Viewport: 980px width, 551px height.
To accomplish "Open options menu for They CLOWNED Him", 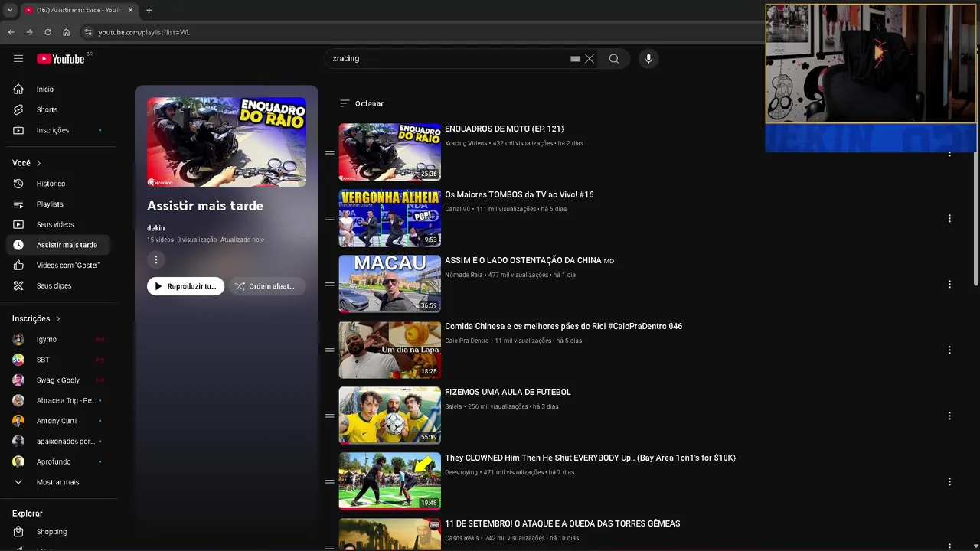I will pyautogui.click(x=949, y=481).
